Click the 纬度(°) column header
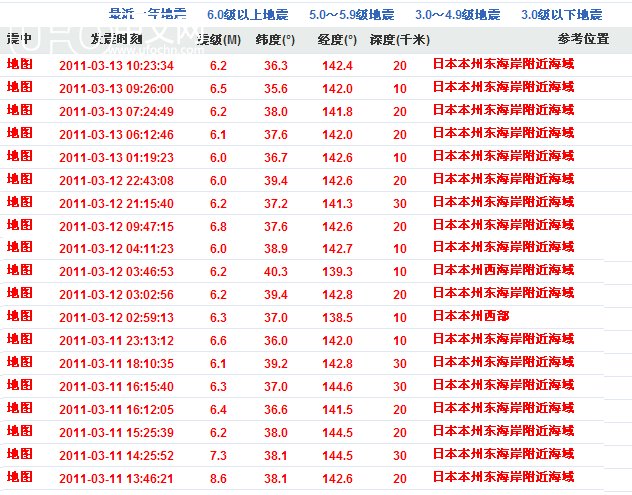 275,40
